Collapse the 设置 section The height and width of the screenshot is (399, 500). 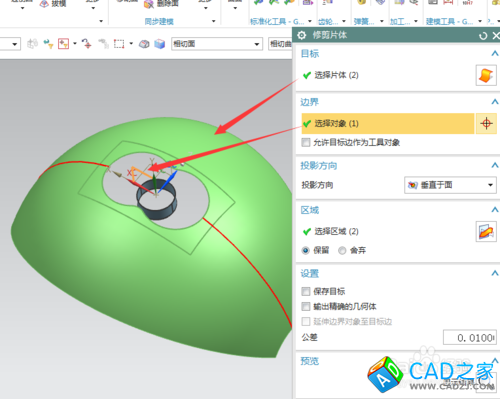pyautogui.click(x=495, y=273)
